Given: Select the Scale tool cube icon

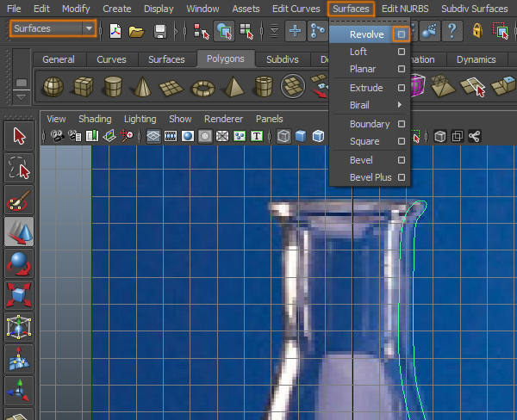Looking at the screenshot, I should pos(19,296).
